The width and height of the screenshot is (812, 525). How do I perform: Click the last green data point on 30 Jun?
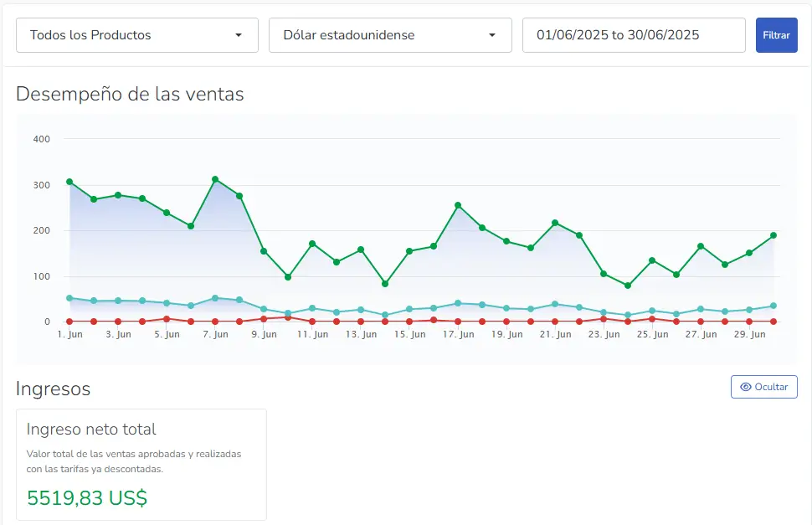tap(773, 235)
